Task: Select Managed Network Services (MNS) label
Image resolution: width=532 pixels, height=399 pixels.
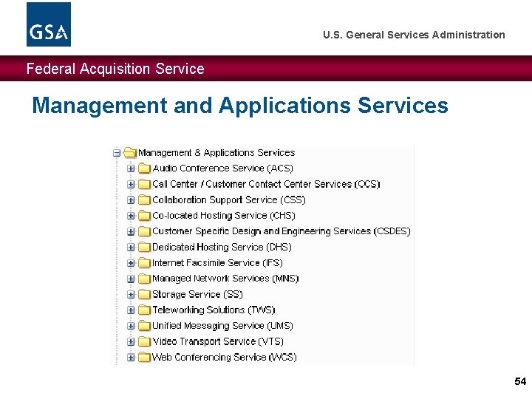Action: tap(225, 279)
